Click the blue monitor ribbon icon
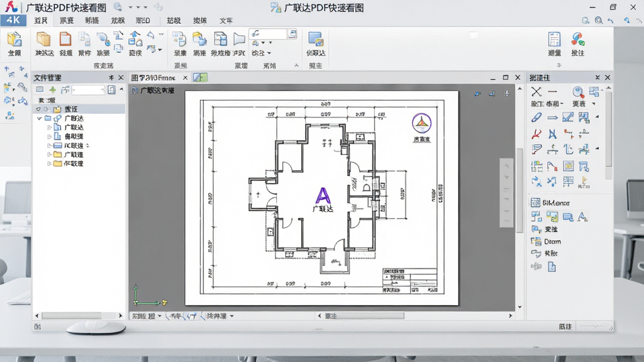Viewport: 644px width, 362px height. pos(316,40)
